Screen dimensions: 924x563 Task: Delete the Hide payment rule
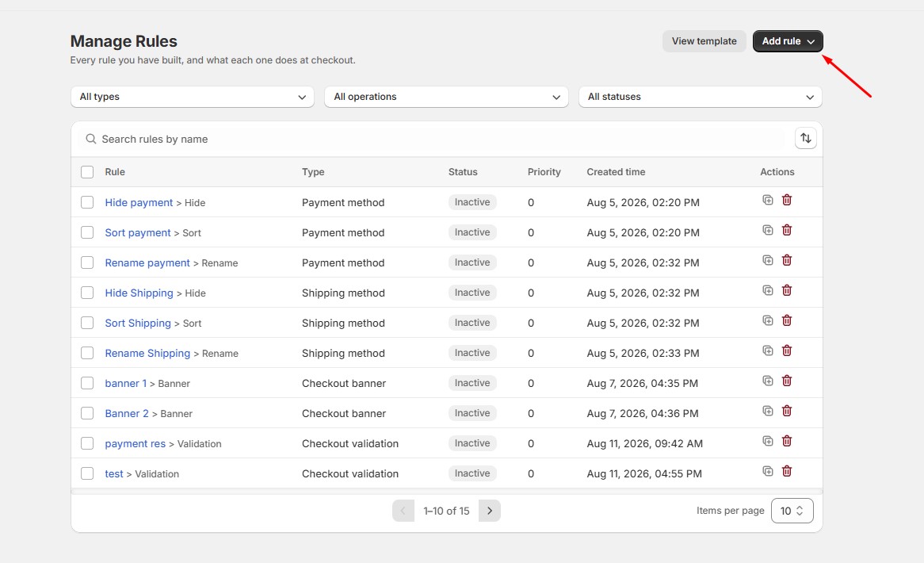pos(787,200)
